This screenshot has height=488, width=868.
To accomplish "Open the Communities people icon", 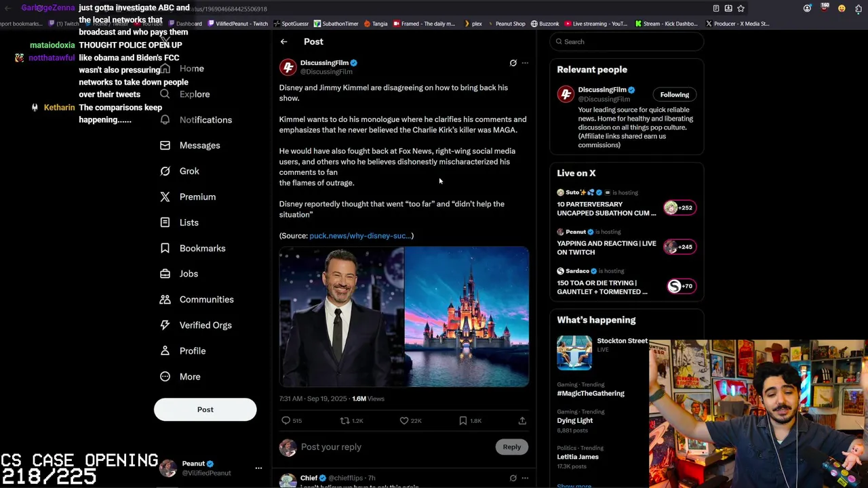I will [165, 300].
